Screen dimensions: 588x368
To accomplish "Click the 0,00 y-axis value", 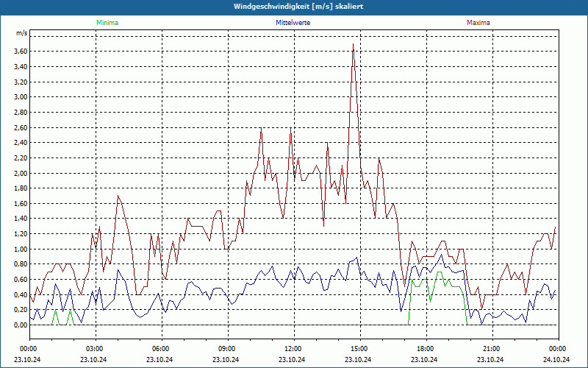I will click(x=21, y=325).
